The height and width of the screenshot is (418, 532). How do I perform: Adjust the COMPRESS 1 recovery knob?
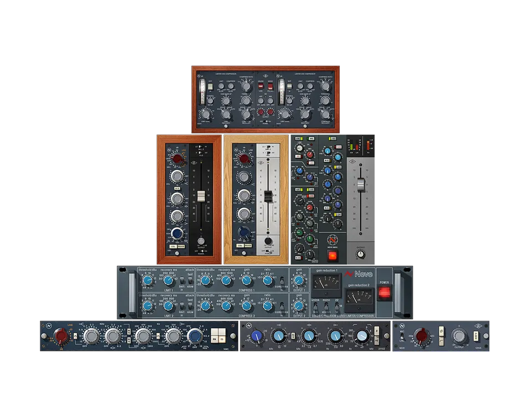tap(226, 281)
